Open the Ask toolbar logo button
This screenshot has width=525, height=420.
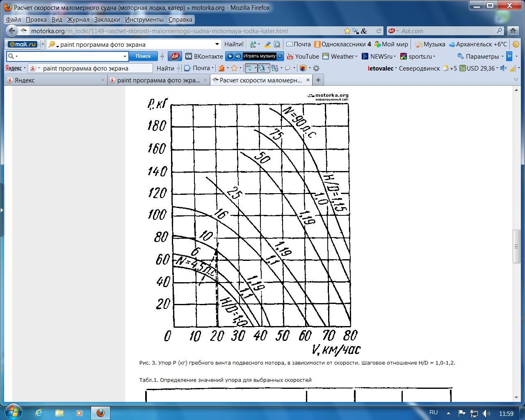175,56
